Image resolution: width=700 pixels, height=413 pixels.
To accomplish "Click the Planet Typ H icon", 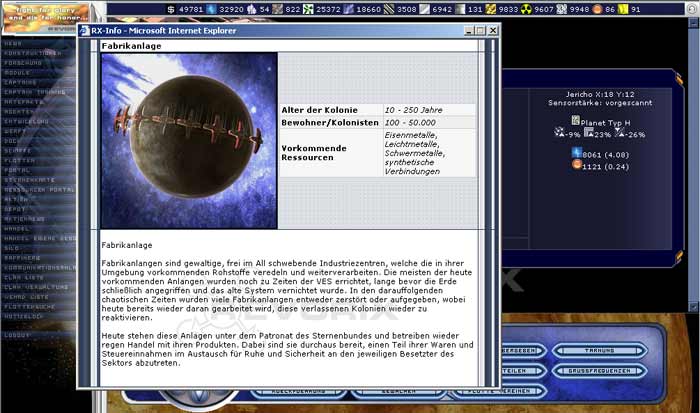I will tap(575, 120).
